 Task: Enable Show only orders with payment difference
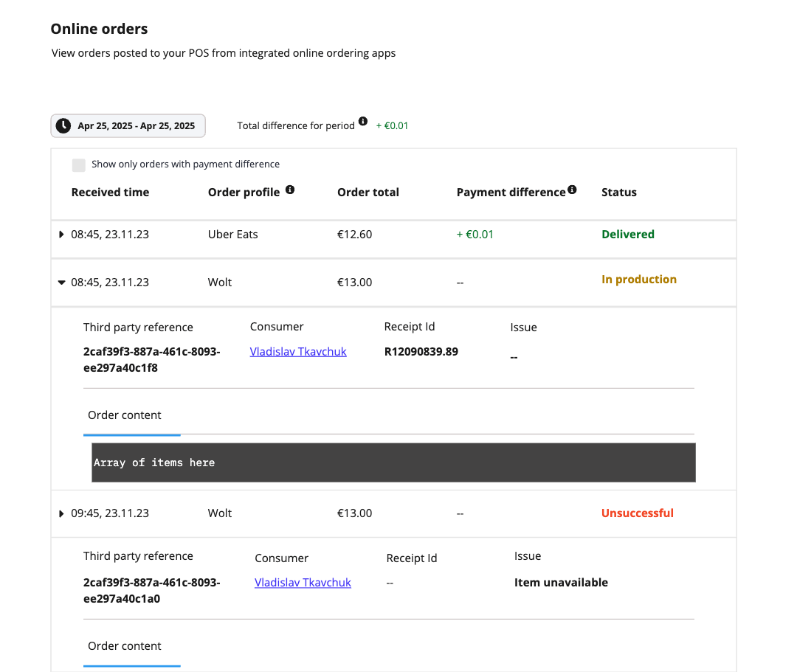pos(79,165)
